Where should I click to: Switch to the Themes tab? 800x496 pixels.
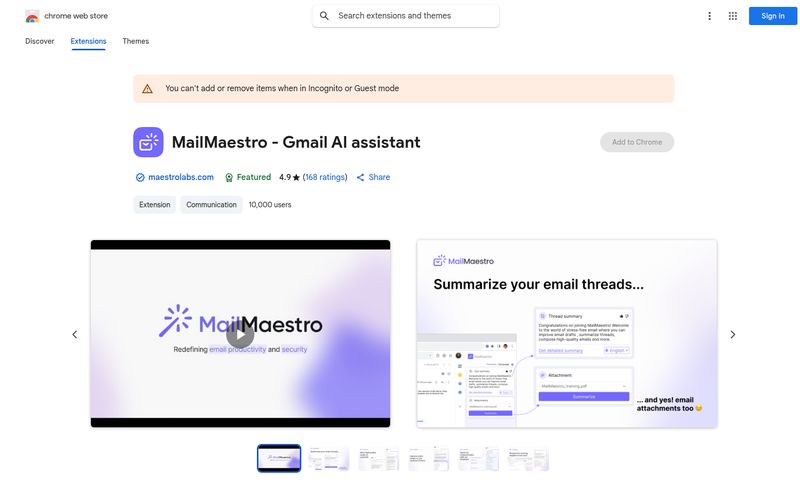(x=136, y=41)
